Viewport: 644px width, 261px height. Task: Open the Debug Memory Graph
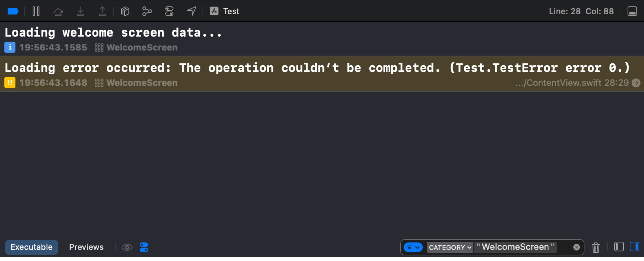[x=147, y=11]
